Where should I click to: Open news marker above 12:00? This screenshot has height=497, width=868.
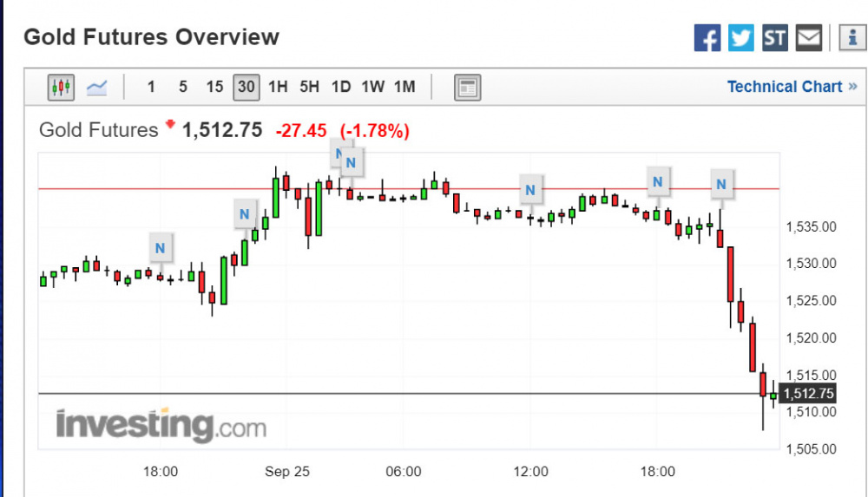530,190
